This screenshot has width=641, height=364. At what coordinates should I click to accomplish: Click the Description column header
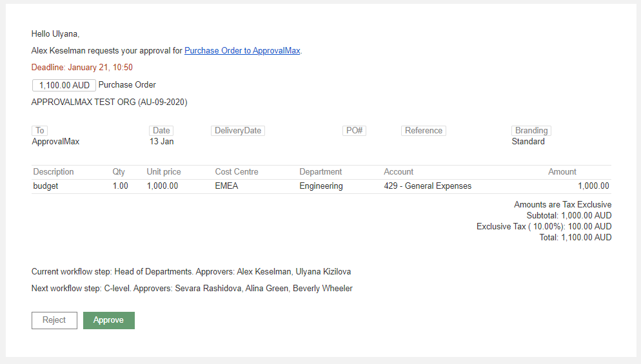(x=53, y=172)
